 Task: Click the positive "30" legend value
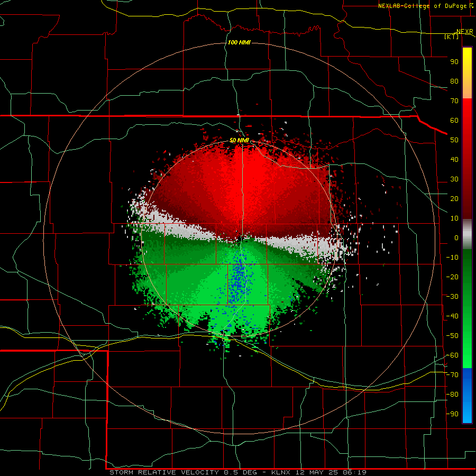(x=454, y=179)
